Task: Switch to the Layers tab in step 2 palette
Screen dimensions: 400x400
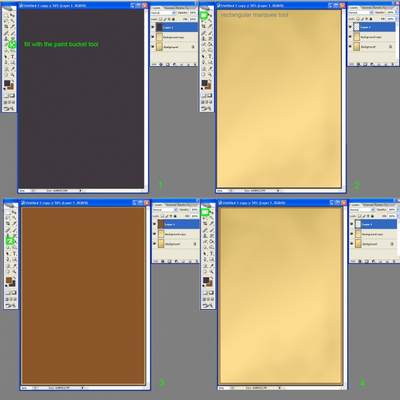Action: tap(353, 8)
